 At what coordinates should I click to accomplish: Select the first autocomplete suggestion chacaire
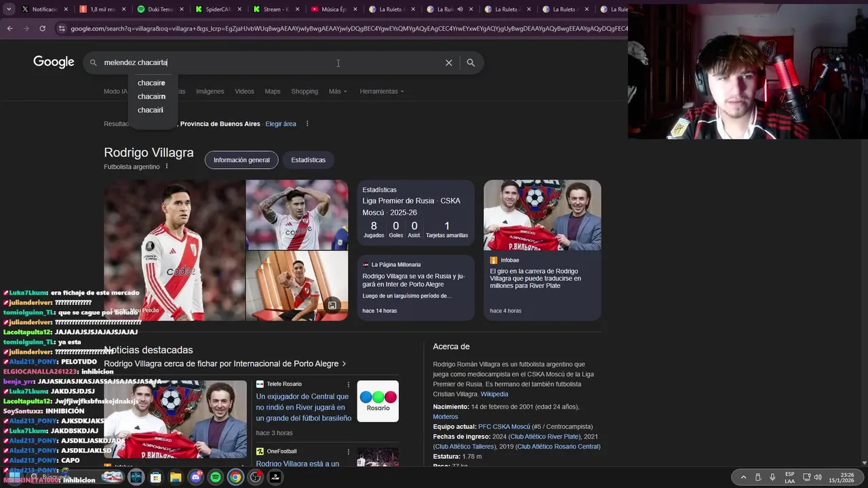[151, 83]
